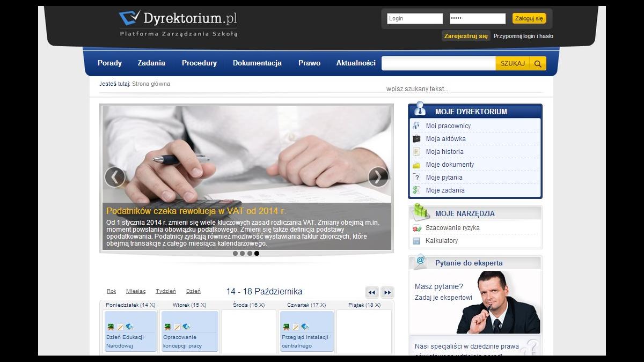Open Szacowanie ryzyka icon
Screen dimensions: 644x362
[416, 228]
